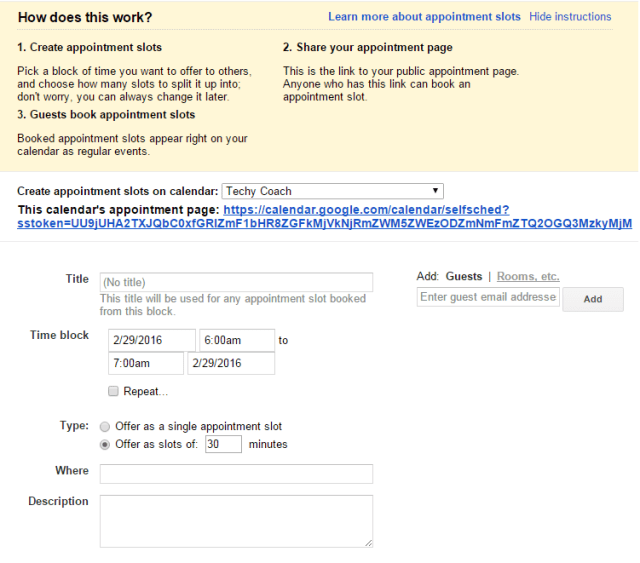Click inside the Description text area

pos(236,520)
